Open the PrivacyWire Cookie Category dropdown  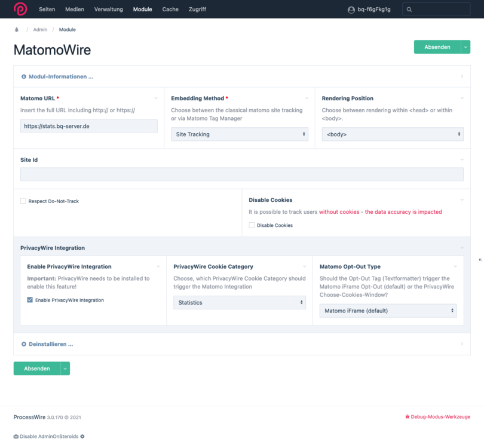tap(239, 303)
